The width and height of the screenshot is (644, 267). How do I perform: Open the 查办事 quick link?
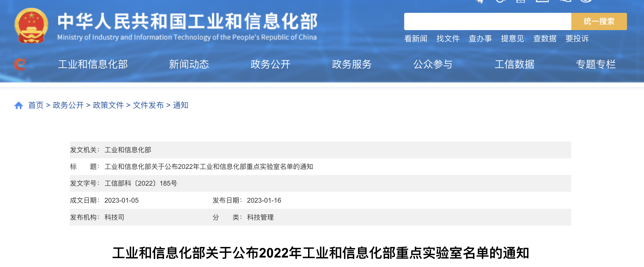pyautogui.click(x=480, y=38)
